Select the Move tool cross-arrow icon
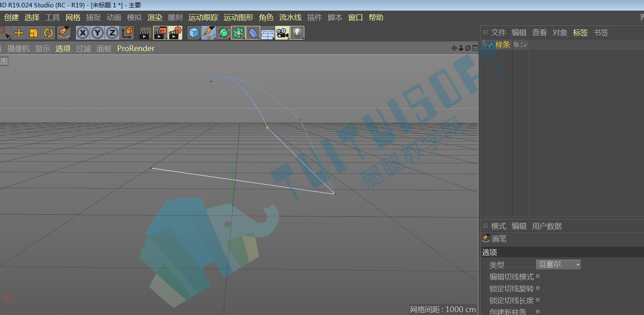 point(19,33)
